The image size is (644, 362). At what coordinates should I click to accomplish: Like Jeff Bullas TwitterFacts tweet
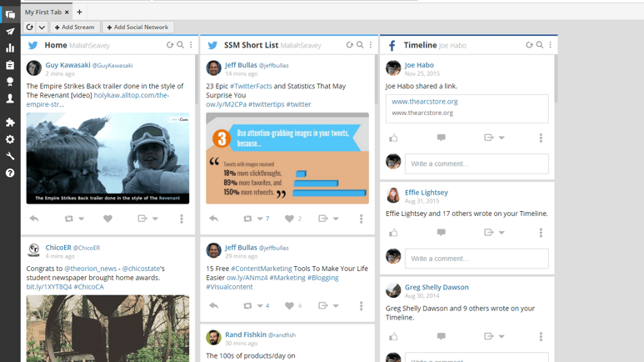[290, 219]
